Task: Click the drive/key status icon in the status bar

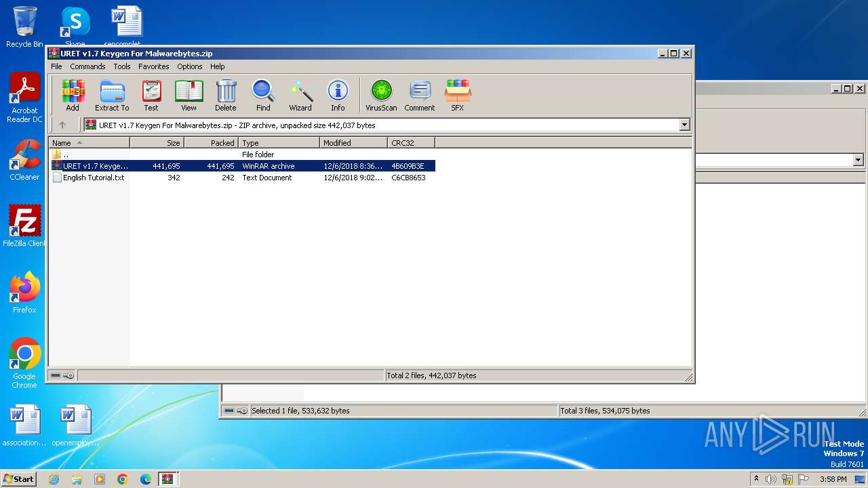Action: (62, 375)
